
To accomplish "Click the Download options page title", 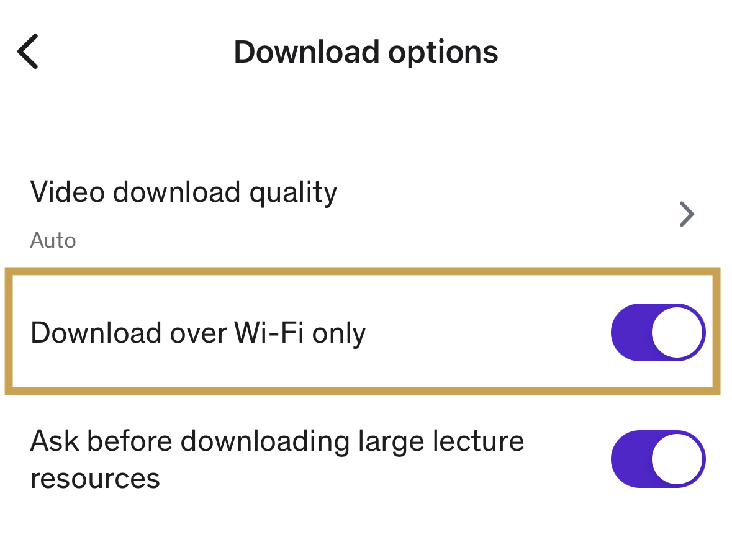I will tap(366, 52).
